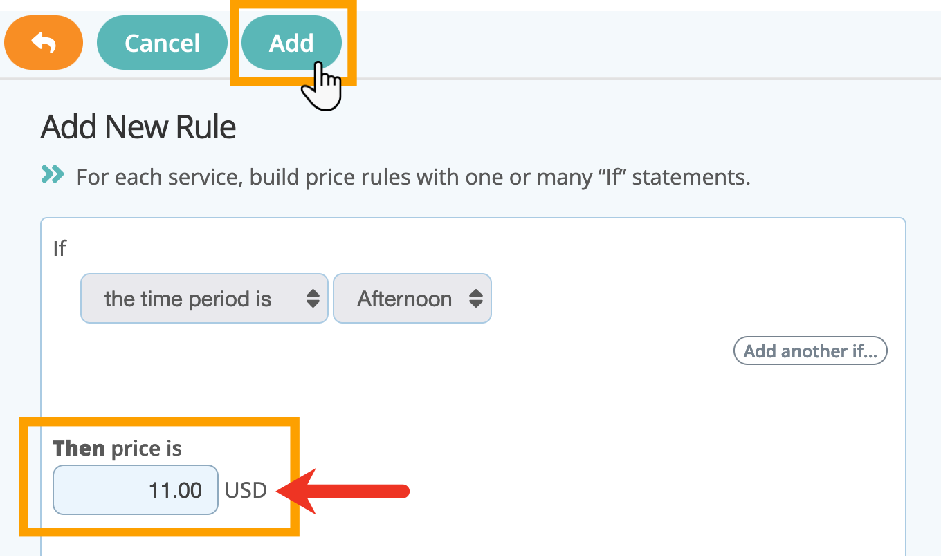
Task: Click the up-down arrows on Afternoon selector
Action: tap(475, 299)
